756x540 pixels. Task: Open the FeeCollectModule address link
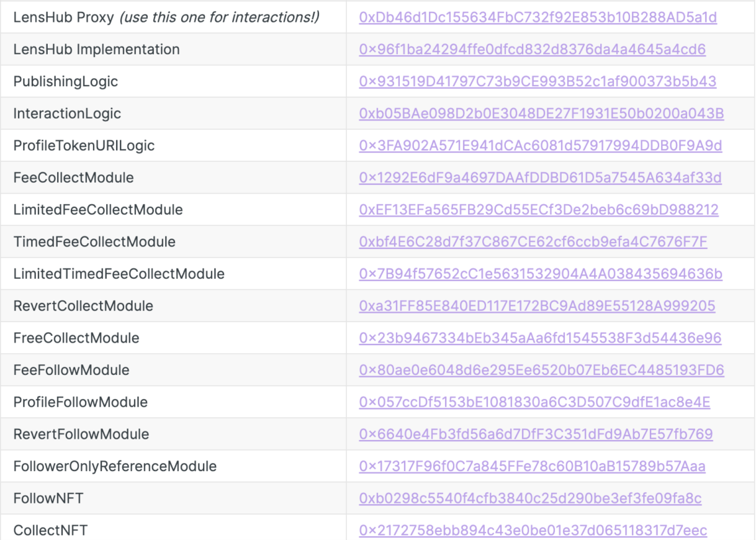[x=540, y=178]
